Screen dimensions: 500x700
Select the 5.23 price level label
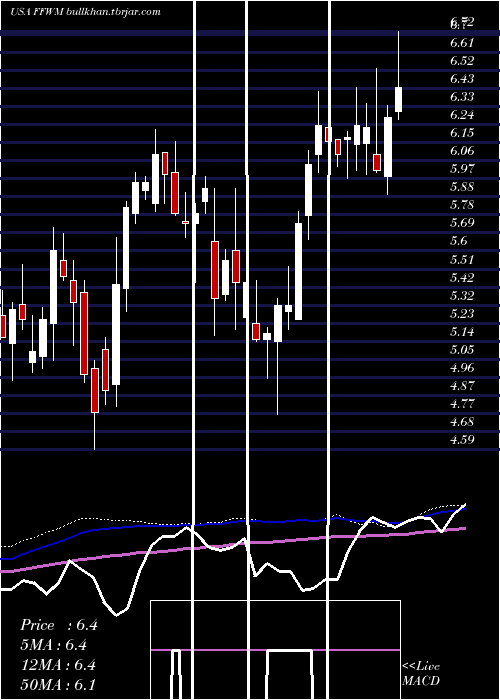tap(462, 314)
